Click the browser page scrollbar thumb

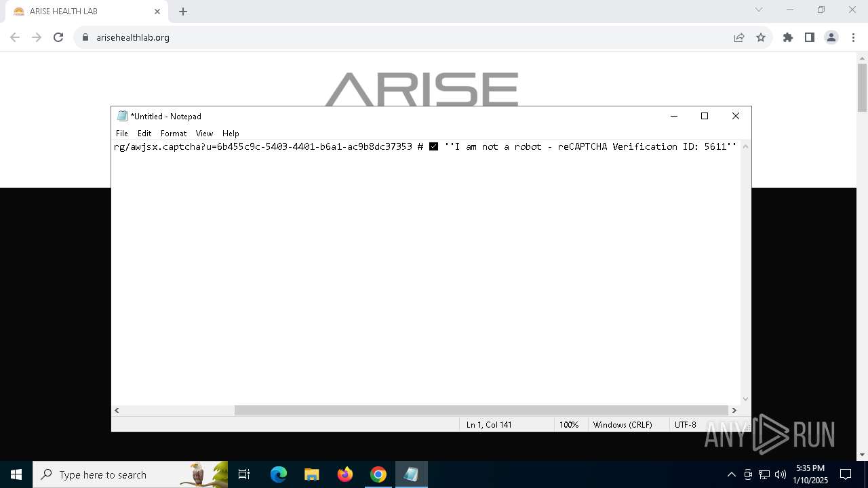(x=862, y=87)
